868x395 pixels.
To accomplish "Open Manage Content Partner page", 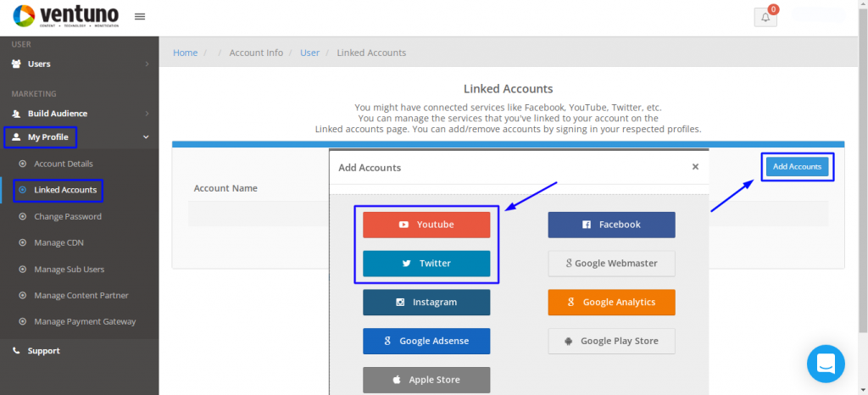I will [x=80, y=296].
